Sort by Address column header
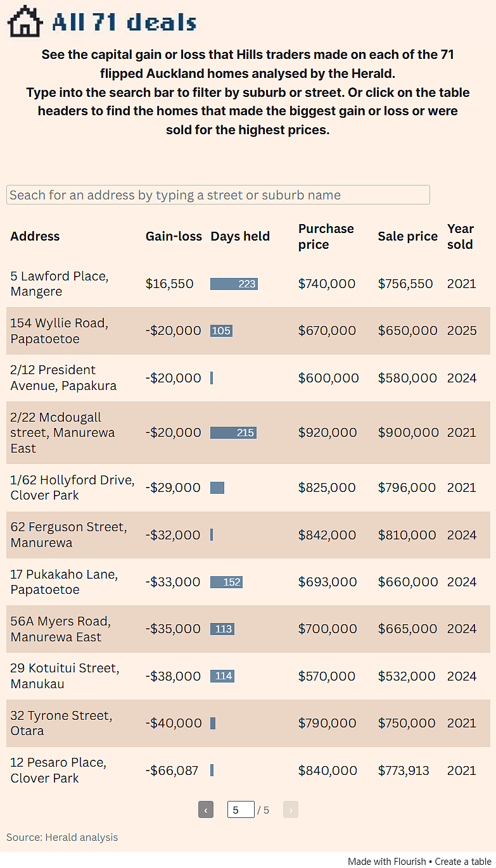The width and height of the screenshot is (496, 868). click(x=35, y=236)
